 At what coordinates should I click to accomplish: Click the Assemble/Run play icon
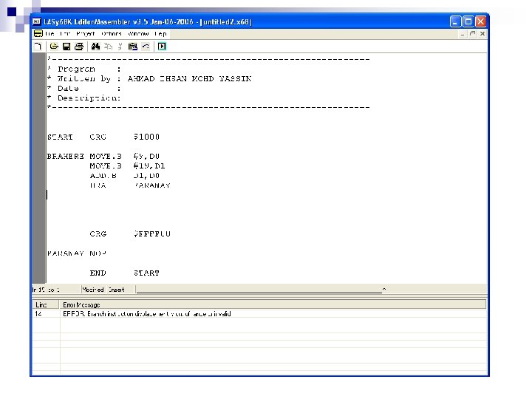(162, 47)
